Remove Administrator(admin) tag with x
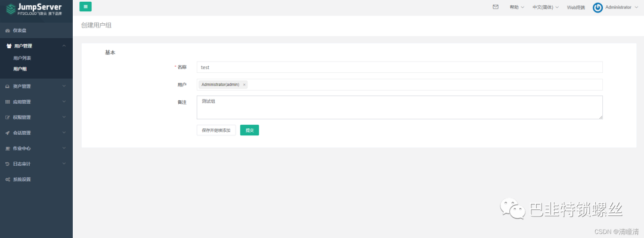Screen dimensions: 644x238 [244, 85]
